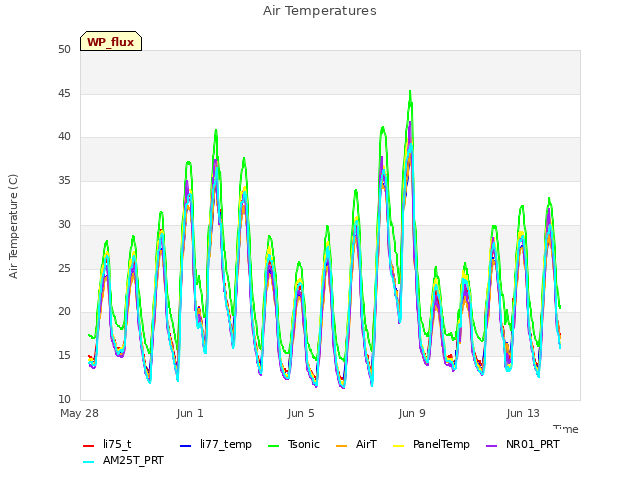640x480 pixels.
Task: Click the 25 y-axis tick label
Action: click(x=64, y=268)
